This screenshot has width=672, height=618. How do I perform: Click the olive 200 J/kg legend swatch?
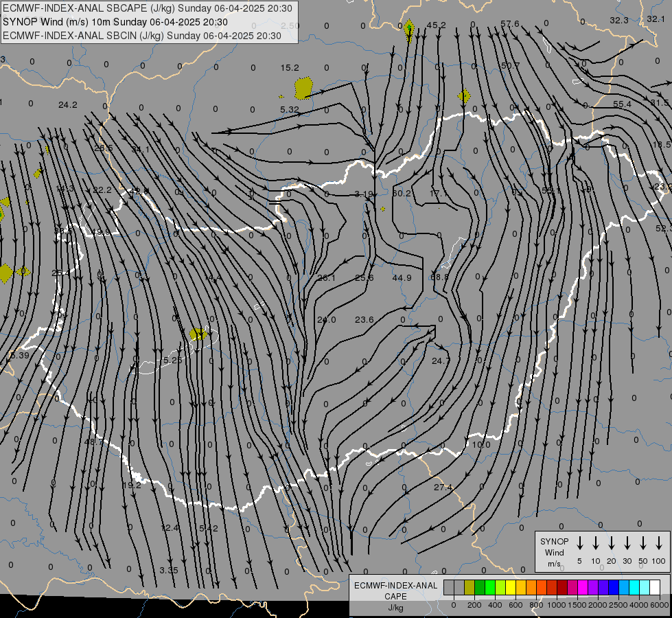click(x=470, y=587)
